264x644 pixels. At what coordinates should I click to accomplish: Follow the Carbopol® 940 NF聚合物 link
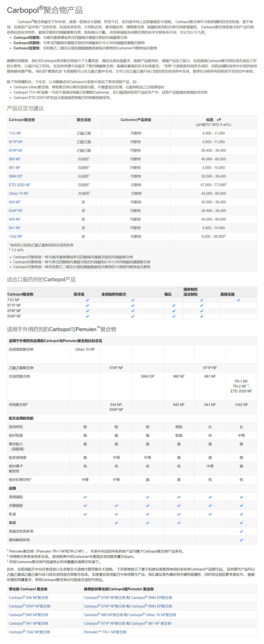pos(28,615)
